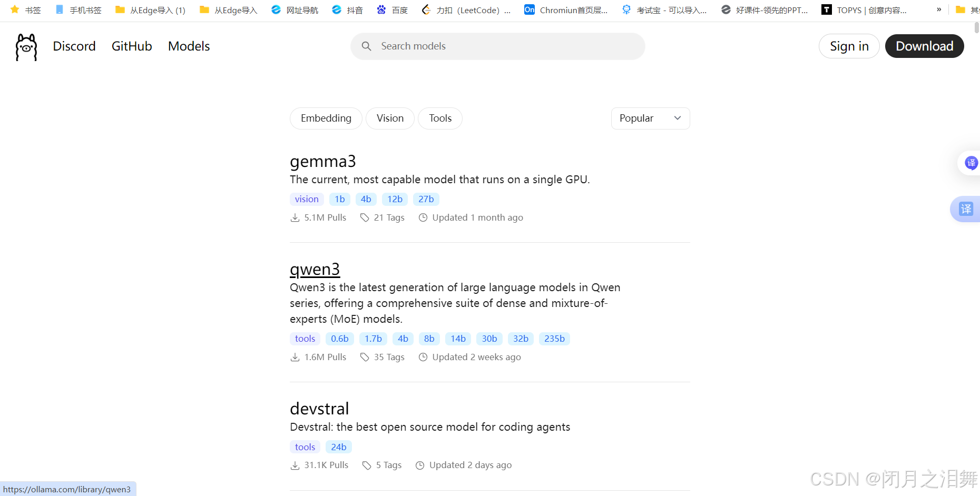Screen dimensions: 980x496
Task: Click the Ollama llama logo
Action: coord(26,47)
